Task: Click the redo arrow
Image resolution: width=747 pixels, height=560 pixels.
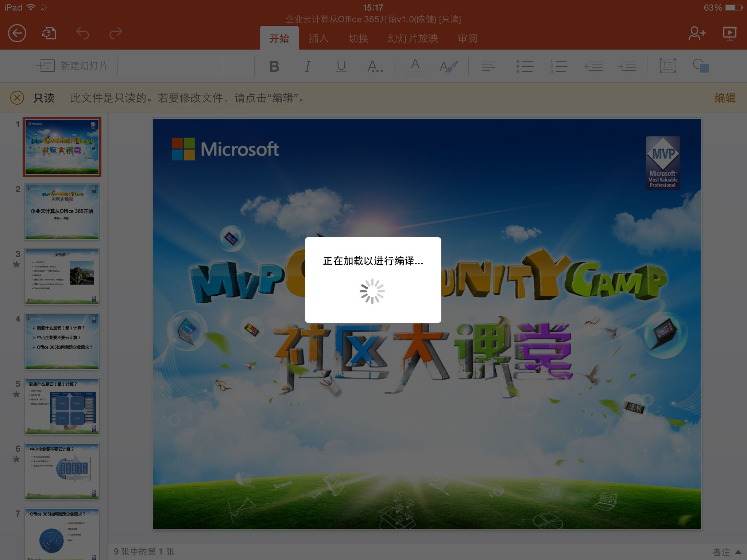Action: pyautogui.click(x=116, y=34)
